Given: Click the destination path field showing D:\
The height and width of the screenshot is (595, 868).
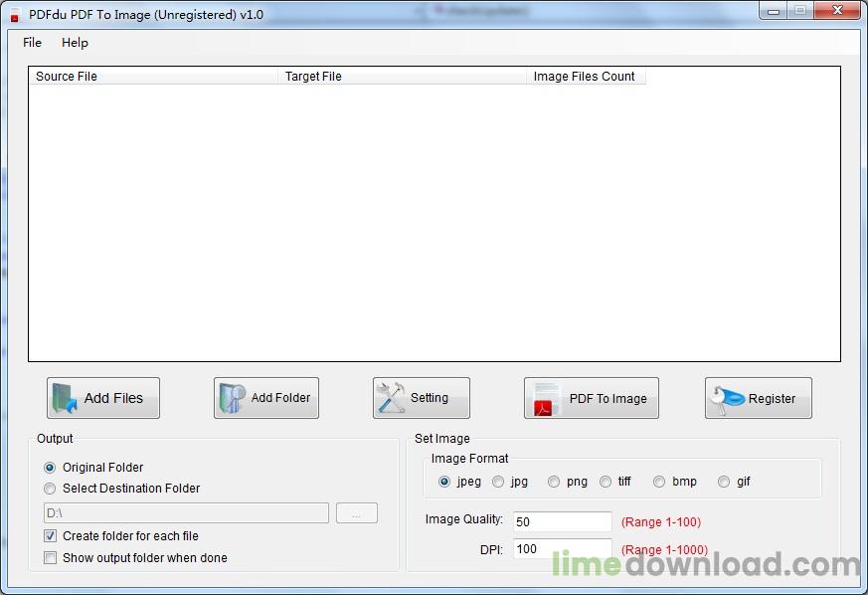Looking at the screenshot, I should (186, 513).
